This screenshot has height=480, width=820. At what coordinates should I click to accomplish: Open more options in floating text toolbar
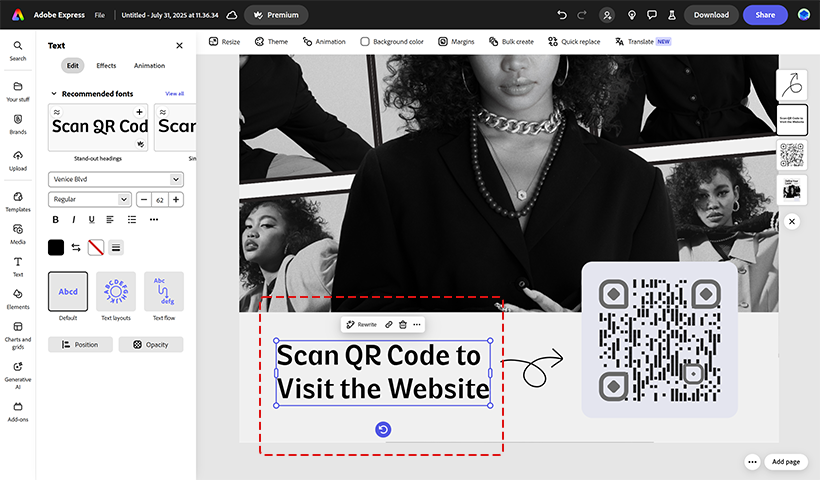(417, 325)
